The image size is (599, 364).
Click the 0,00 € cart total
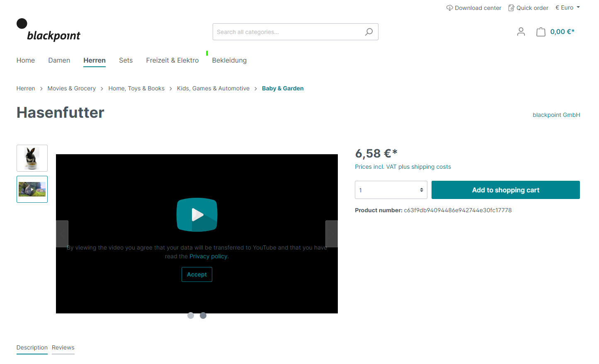(563, 32)
